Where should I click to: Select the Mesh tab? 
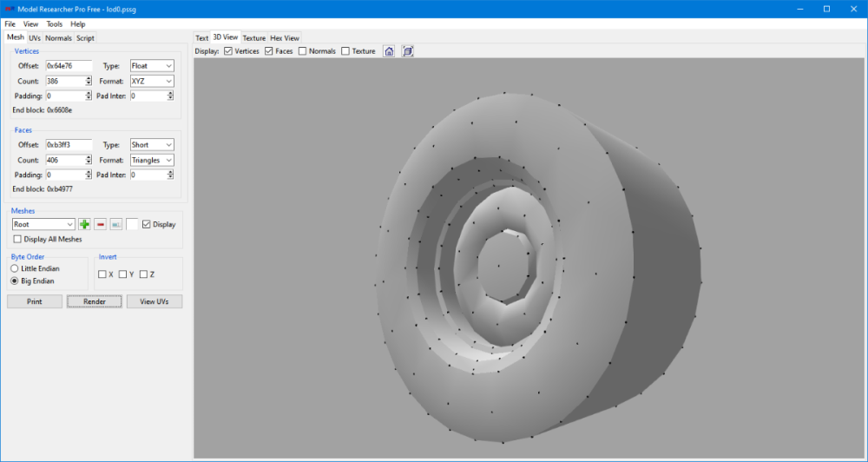(x=16, y=37)
